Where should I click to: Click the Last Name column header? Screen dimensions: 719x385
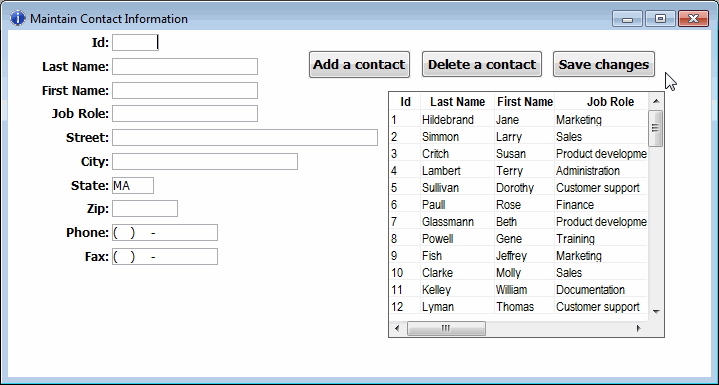(x=457, y=102)
